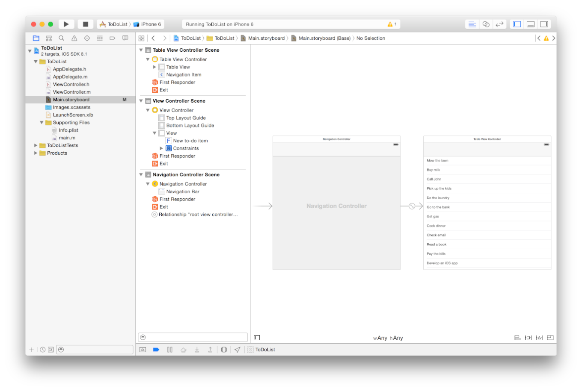
Task: Expand the ToDoListTests folder
Action: point(36,145)
